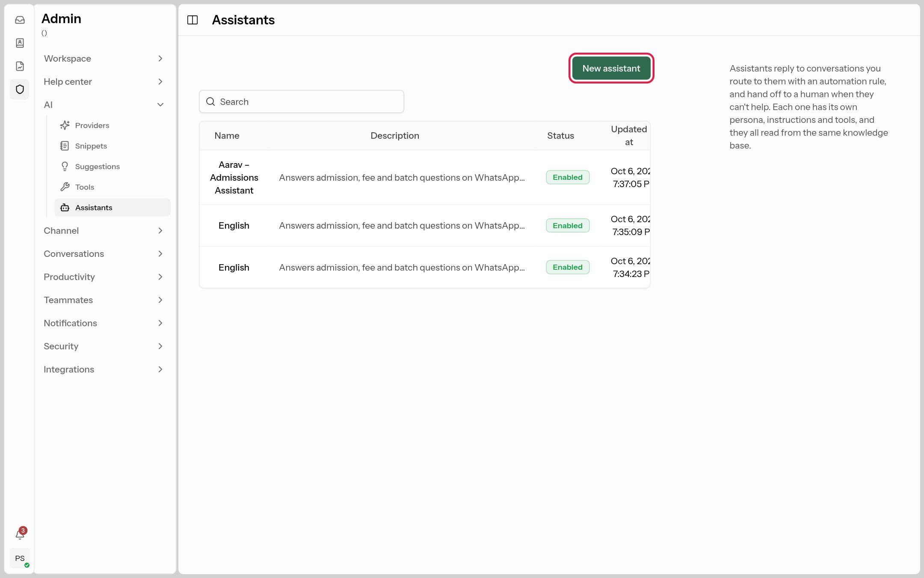Click the New assistant button
Screen dimensions: 924x578
611,68
